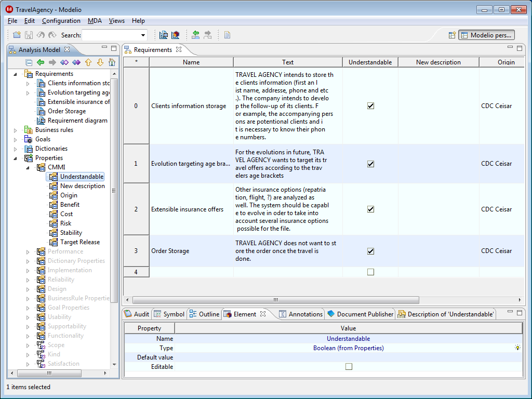532x399 pixels.
Task: Collapse the Requirements tree node
Action: tap(15, 74)
